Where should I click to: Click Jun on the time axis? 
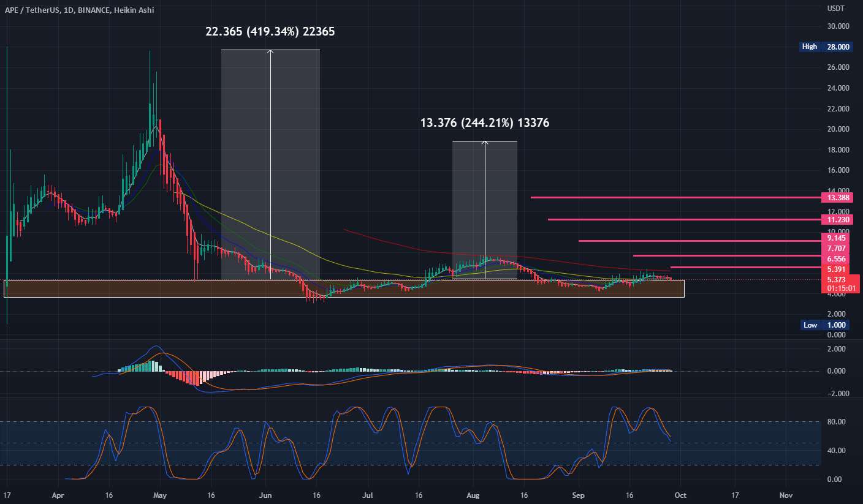265,494
